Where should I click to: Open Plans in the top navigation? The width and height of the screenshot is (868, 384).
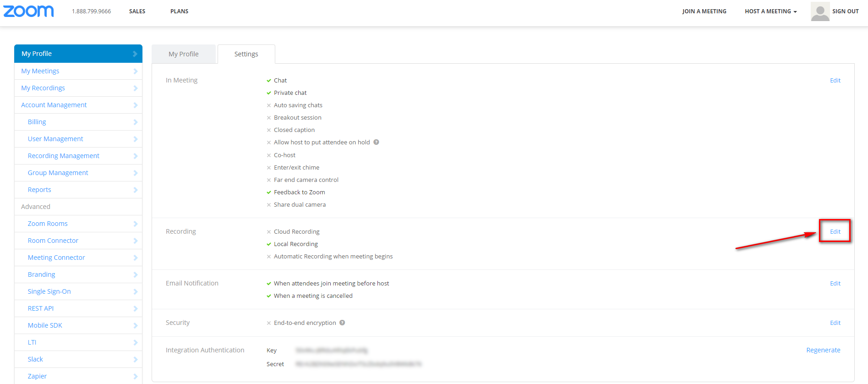point(179,11)
